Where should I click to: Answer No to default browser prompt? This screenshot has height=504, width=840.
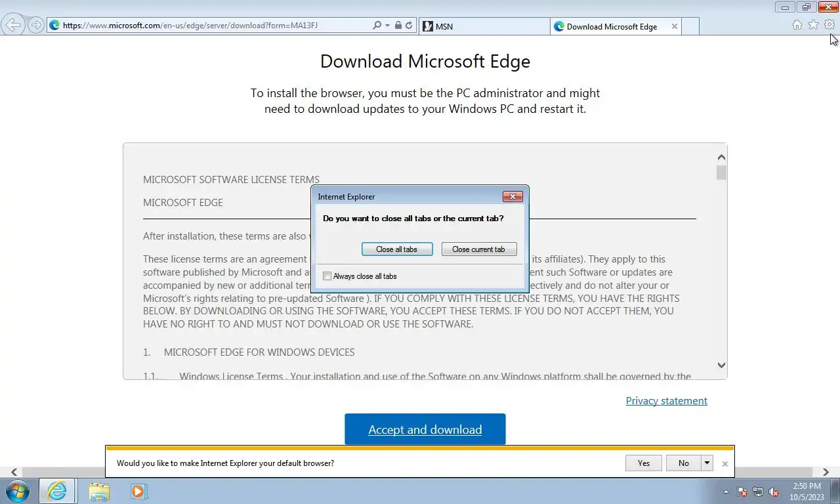pyautogui.click(x=684, y=463)
